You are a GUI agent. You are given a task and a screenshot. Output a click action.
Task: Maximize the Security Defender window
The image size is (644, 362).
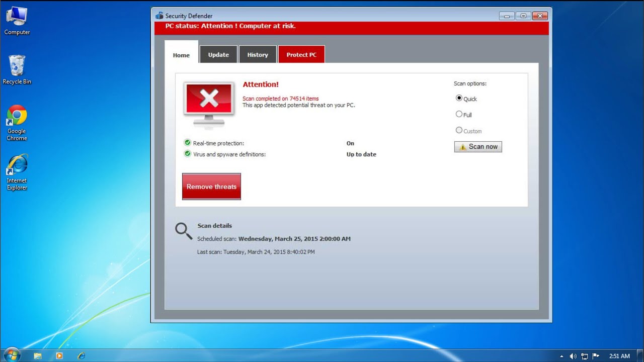point(523,16)
